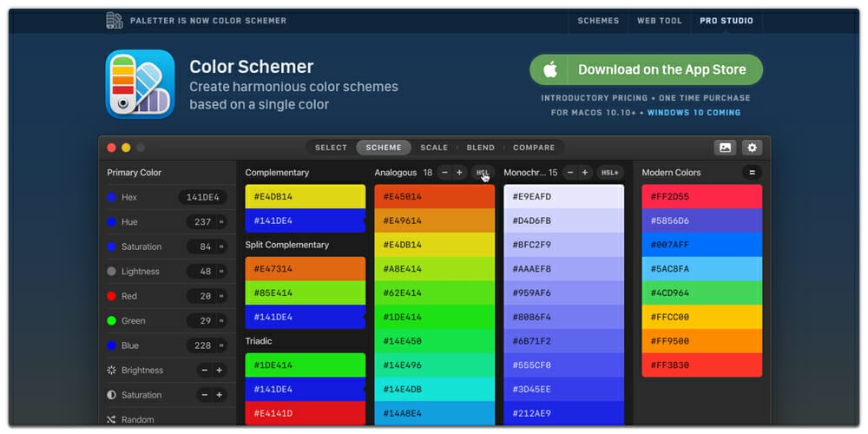868x434 pixels.
Task: Select Modern Colors swatch #FFCC00
Action: tap(702, 317)
